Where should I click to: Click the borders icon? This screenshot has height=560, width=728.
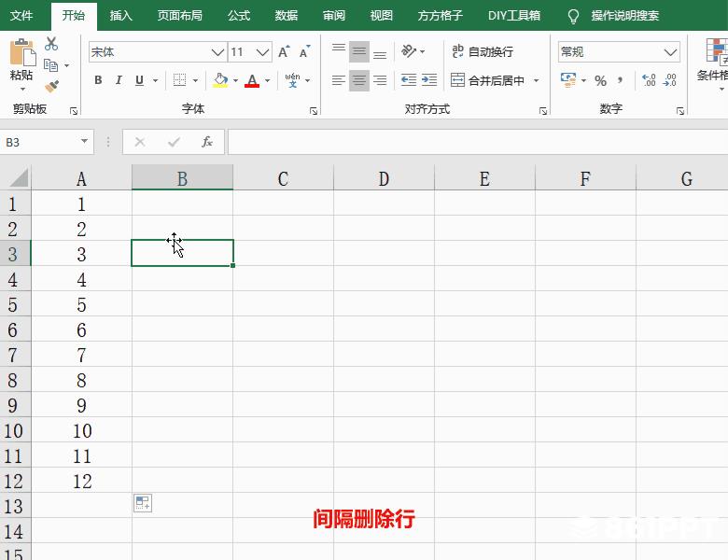[x=180, y=80]
